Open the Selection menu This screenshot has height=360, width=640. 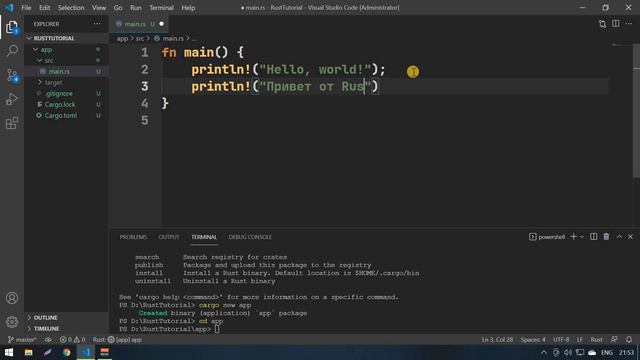coord(71,8)
